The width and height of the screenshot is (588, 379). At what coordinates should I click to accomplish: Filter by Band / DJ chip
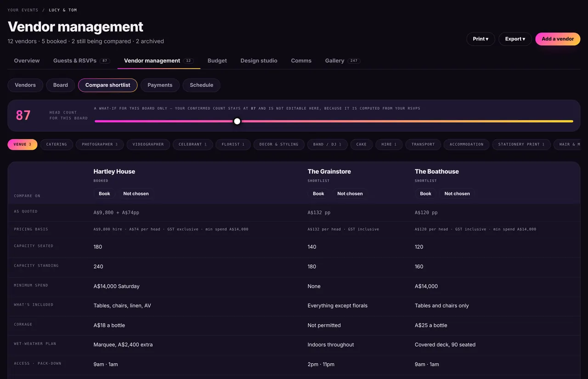coord(328,144)
